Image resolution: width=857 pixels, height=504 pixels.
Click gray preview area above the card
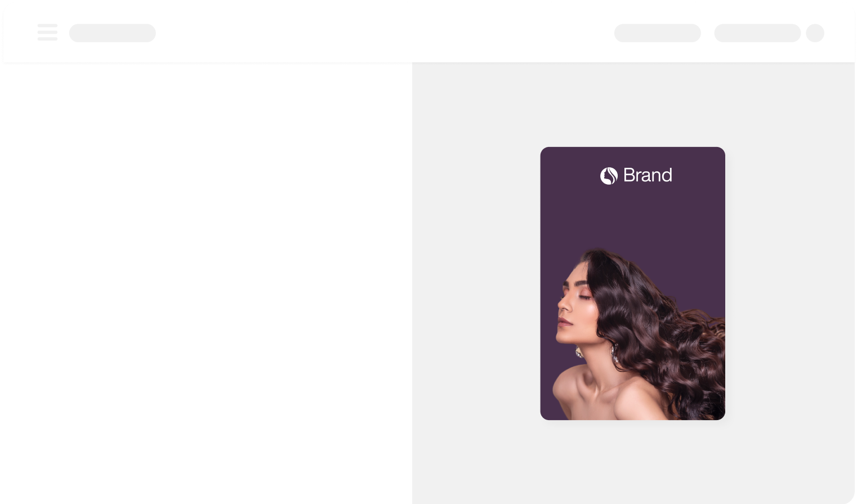pyautogui.click(x=632, y=104)
